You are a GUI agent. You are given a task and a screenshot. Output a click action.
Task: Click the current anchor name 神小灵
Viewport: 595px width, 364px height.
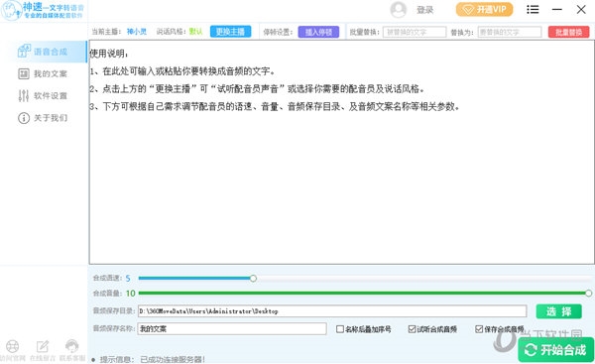point(137,32)
